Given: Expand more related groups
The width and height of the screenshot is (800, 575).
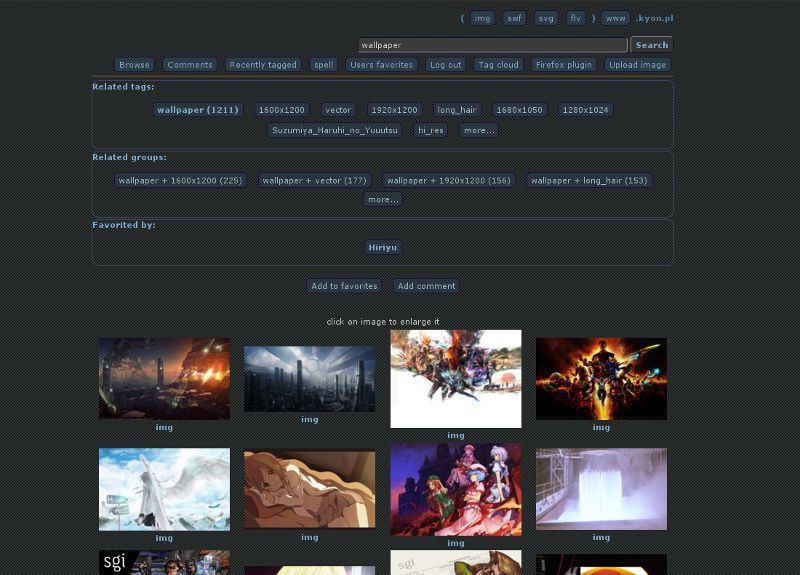Looking at the screenshot, I should [383, 199].
